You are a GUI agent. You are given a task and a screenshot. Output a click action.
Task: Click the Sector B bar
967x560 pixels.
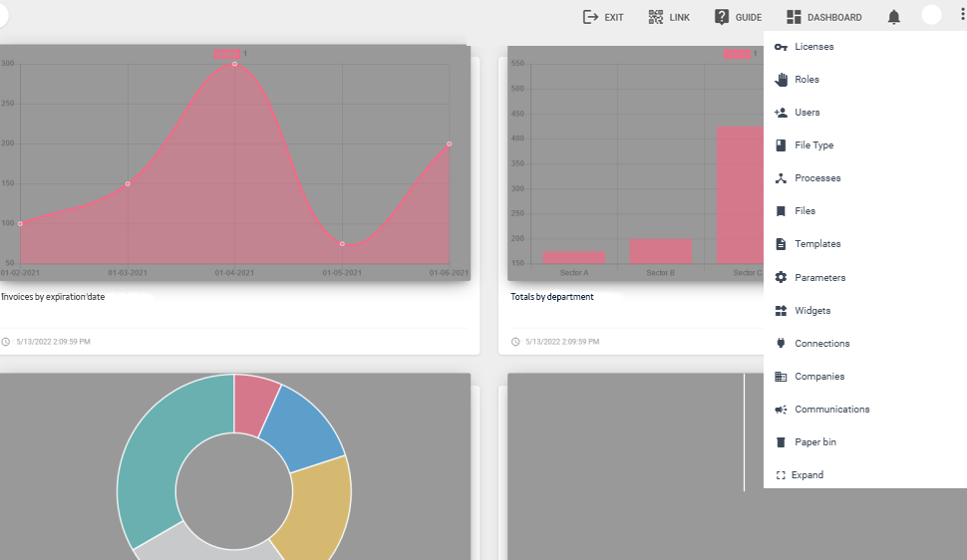(x=661, y=252)
